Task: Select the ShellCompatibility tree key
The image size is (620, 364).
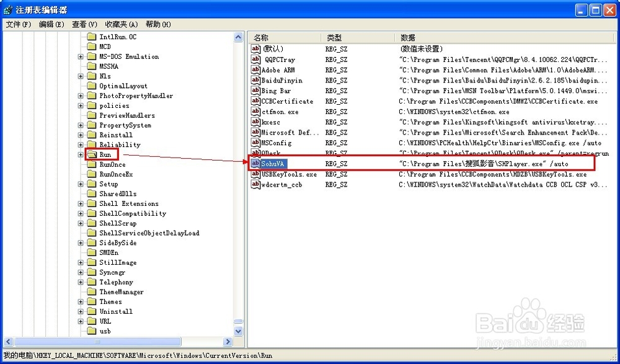Action: point(133,214)
